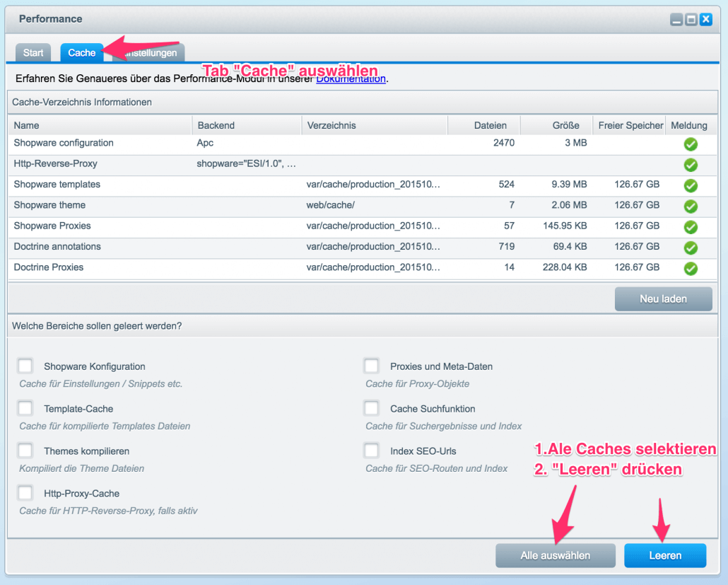Viewport: 728px width, 585px height.
Task: Click the blue Leeren button
Action: tap(665, 555)
